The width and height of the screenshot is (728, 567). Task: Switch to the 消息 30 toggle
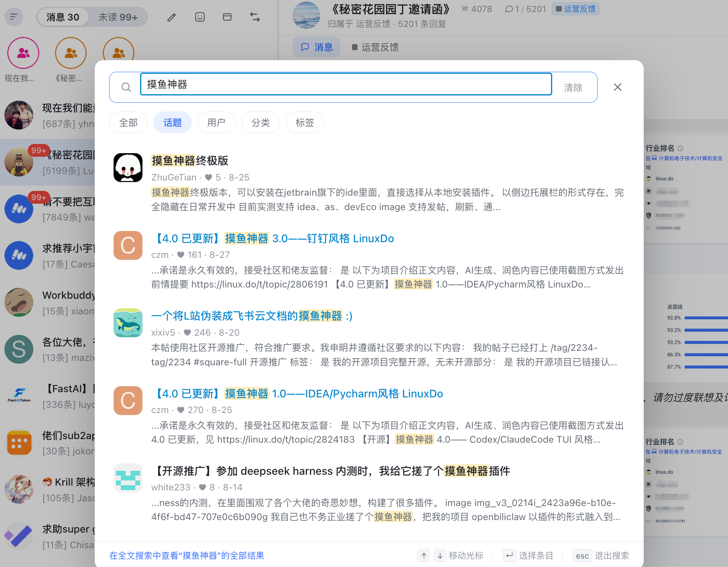[x=63, y=17]
